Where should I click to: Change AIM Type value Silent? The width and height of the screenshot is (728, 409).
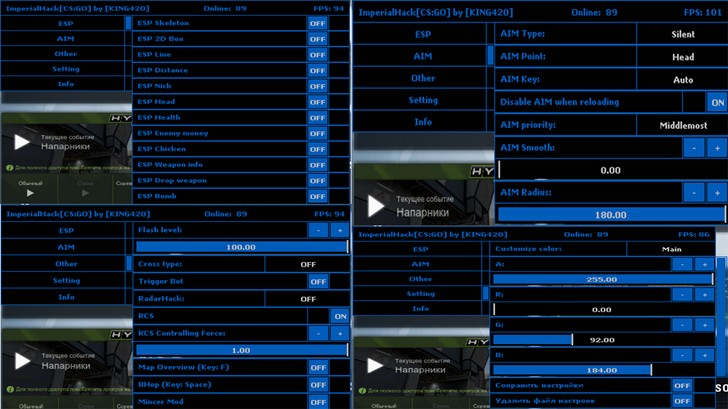point(682,34)
